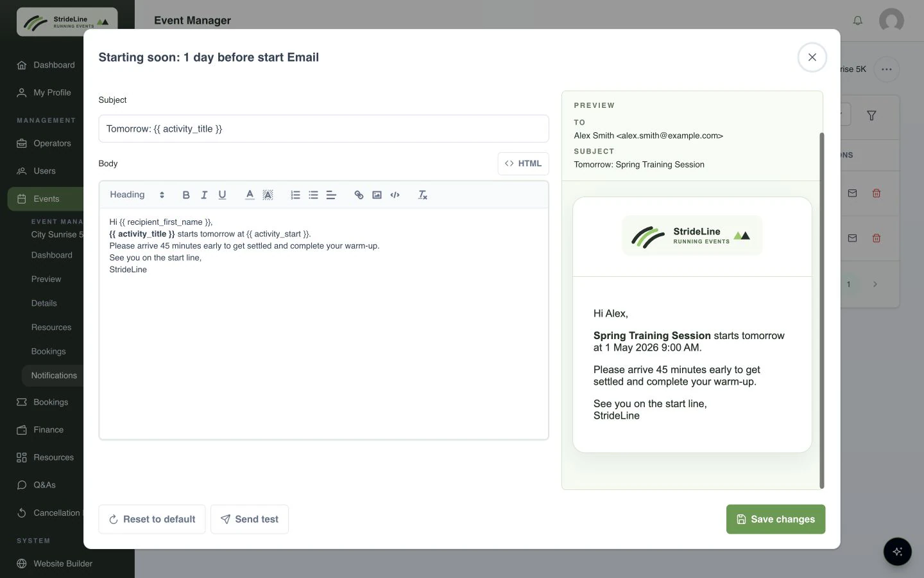Click the second row's envelope email icon
This screenshot has height=578, width=924.
(852, 238)
